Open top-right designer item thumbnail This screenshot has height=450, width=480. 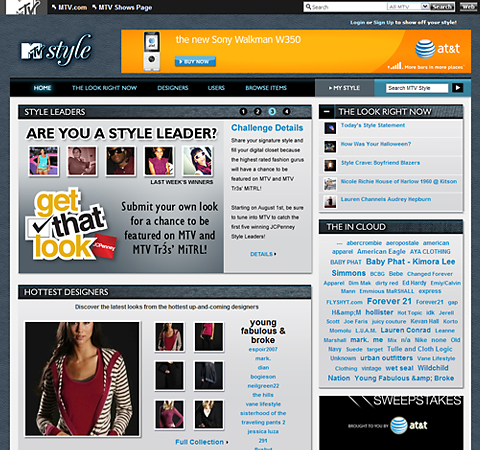coord(209,337)
